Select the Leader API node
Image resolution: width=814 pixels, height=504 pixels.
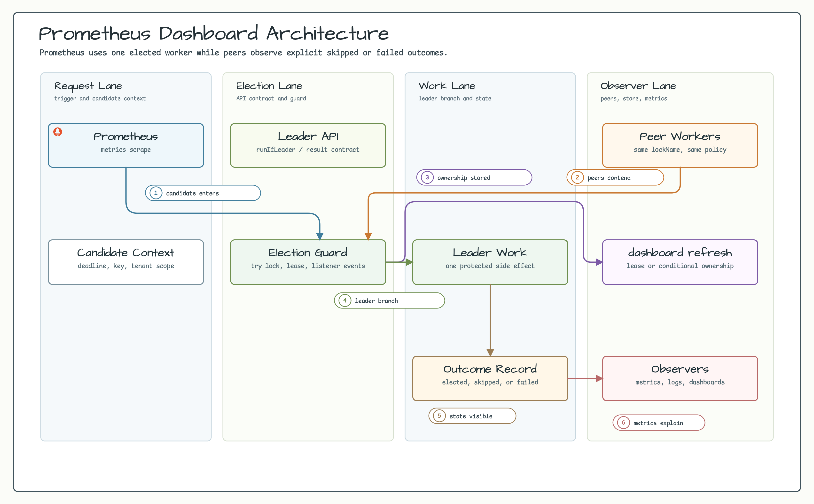point(308,145)
